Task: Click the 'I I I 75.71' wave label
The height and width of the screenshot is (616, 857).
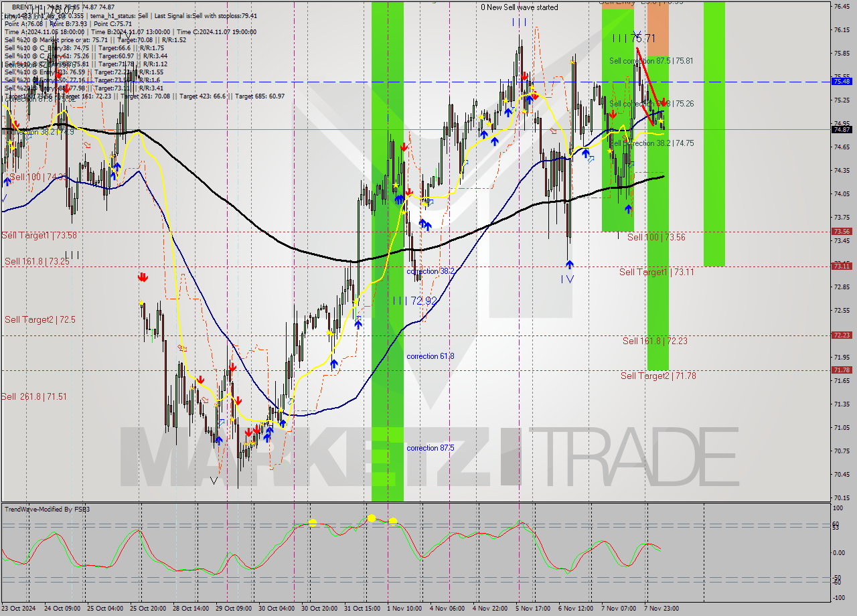Action: (x=633, y=38)
